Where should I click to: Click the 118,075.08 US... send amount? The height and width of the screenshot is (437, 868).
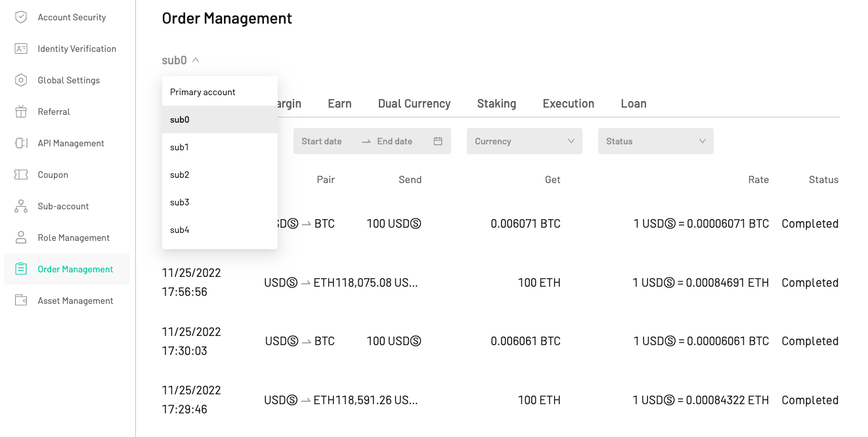[378, 283]
